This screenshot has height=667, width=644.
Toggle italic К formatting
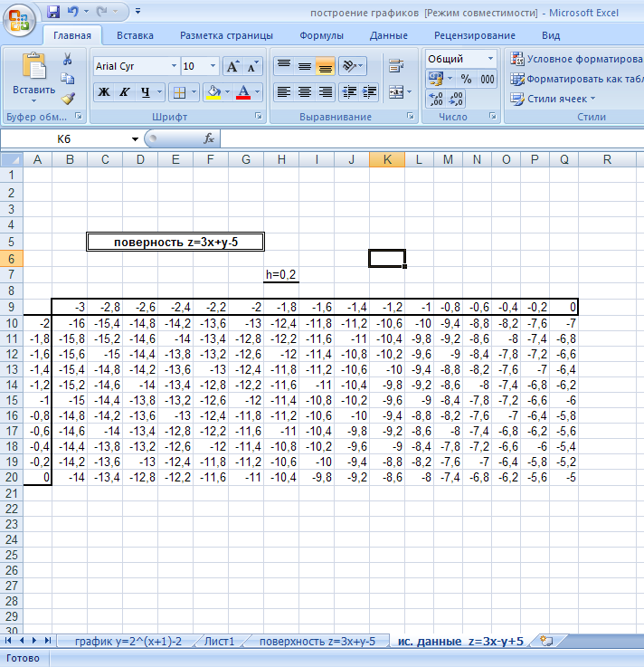coord(124,92)
